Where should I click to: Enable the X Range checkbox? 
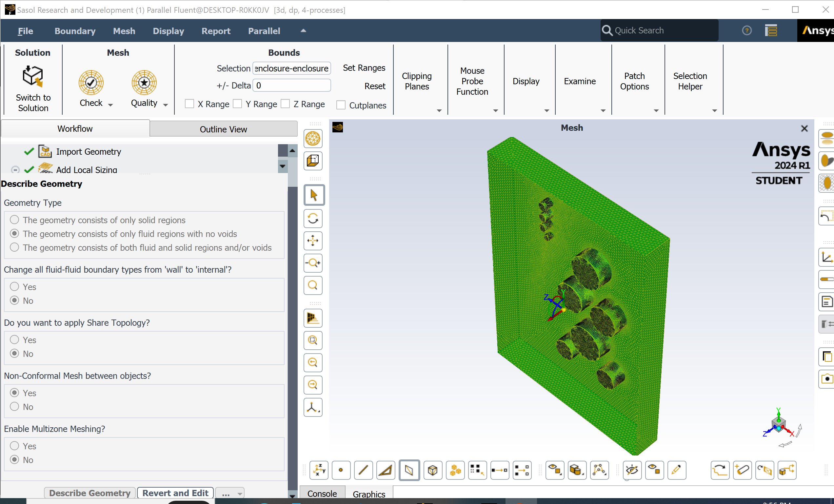point(189,104)
